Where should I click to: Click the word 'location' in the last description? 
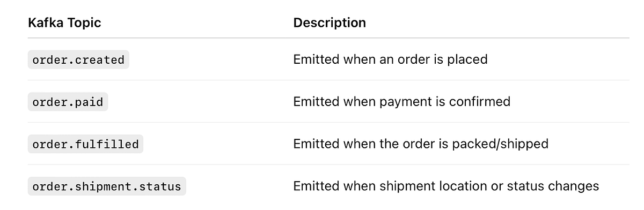pos(464,186)
